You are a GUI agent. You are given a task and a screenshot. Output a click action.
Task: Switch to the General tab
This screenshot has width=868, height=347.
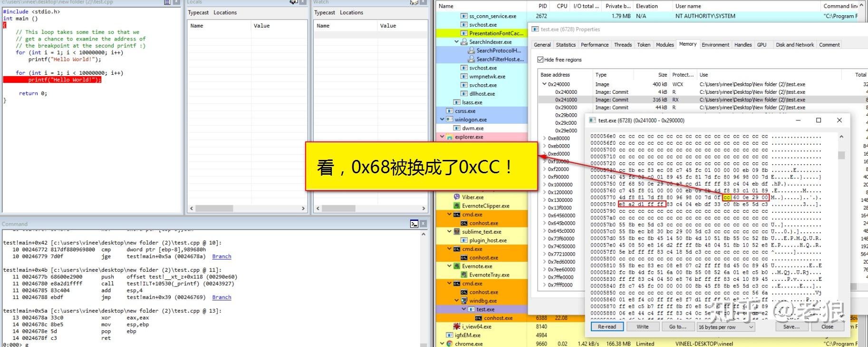pyautogui.click(x=542, y=45)
